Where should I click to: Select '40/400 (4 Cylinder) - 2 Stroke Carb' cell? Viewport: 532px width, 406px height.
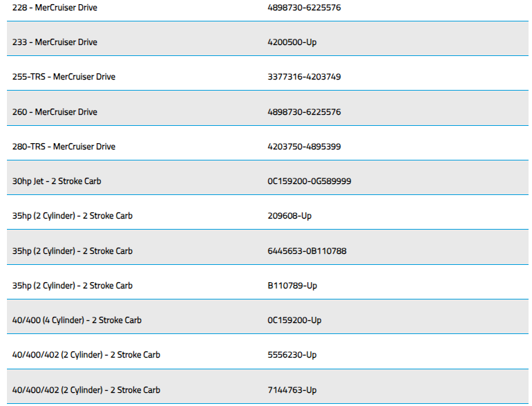(77, 320)
